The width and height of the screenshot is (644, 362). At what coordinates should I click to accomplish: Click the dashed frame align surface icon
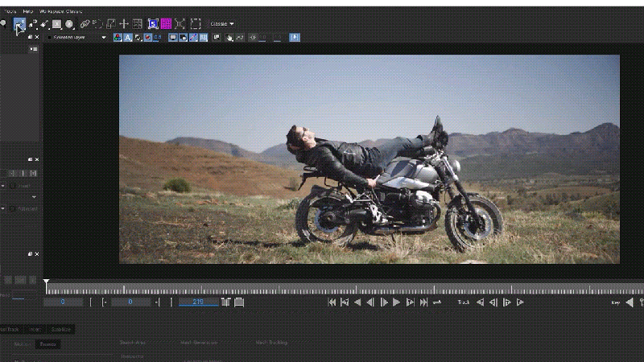coord(196,24)
